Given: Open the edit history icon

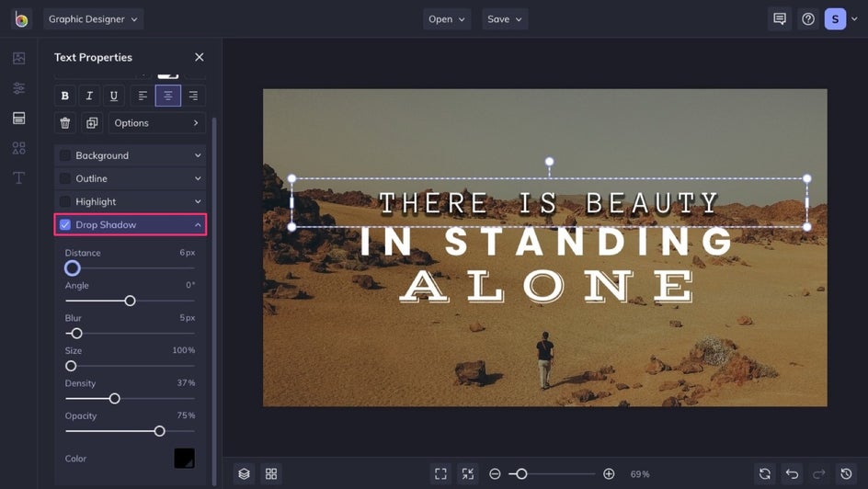Looking at the screenshot, I should (846, 474).
